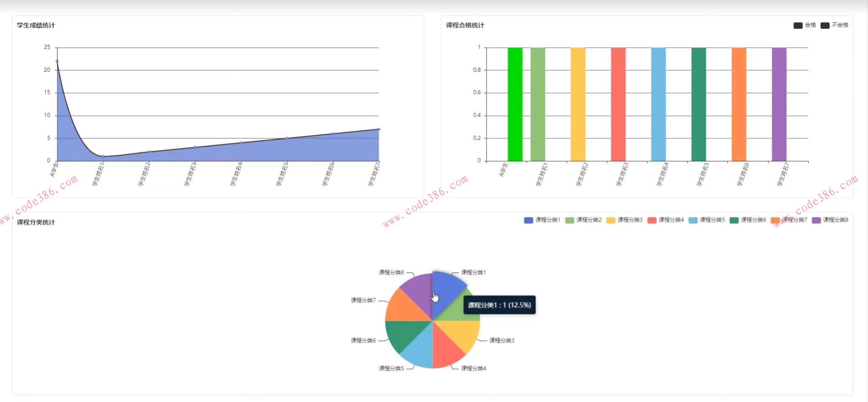Click the 课程分类1 label above the pie
The width and height of the screenshot is (868, 402).
coord(474,273)
